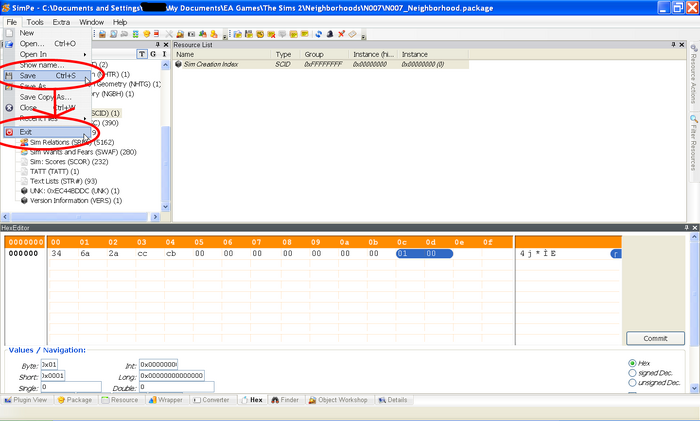Choose Save Copy As in File menu
The image size is (700, 421).
(x=47, y=97)
